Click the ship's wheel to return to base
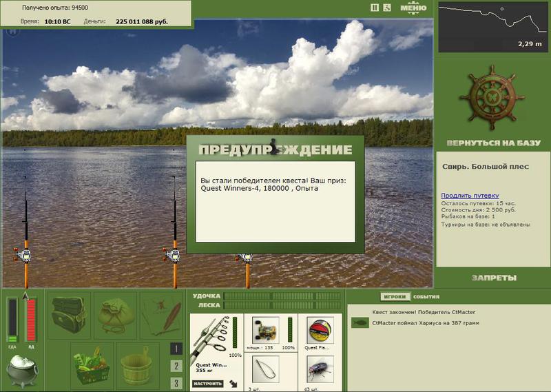 coord(492,97)
